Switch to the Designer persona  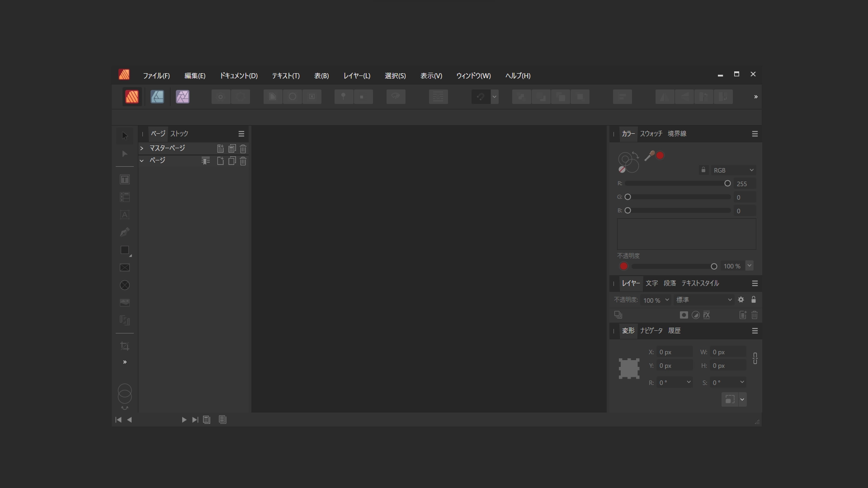[157, 97]
